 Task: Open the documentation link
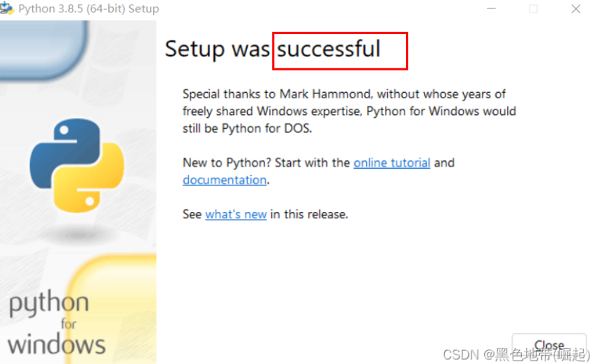[x=225, y=180]
